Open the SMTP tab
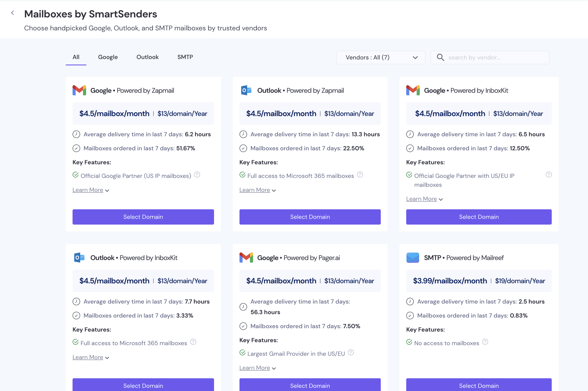The height and width of the screenshot is (391, 588). (185, 57)
